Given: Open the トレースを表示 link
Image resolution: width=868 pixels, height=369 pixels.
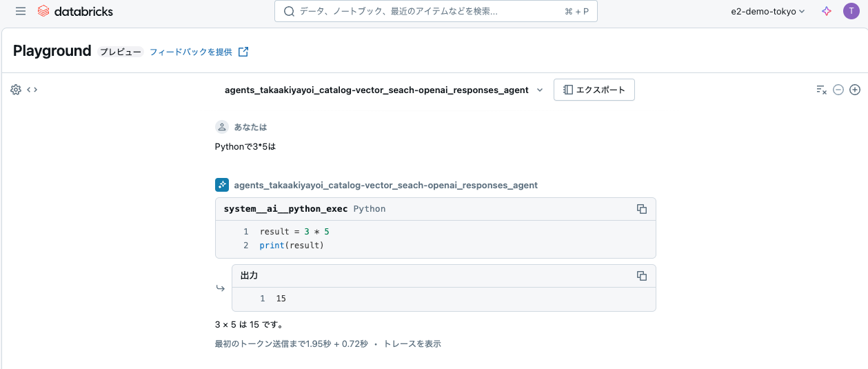Looking at the screenshot, I should [x=412, y=343].
